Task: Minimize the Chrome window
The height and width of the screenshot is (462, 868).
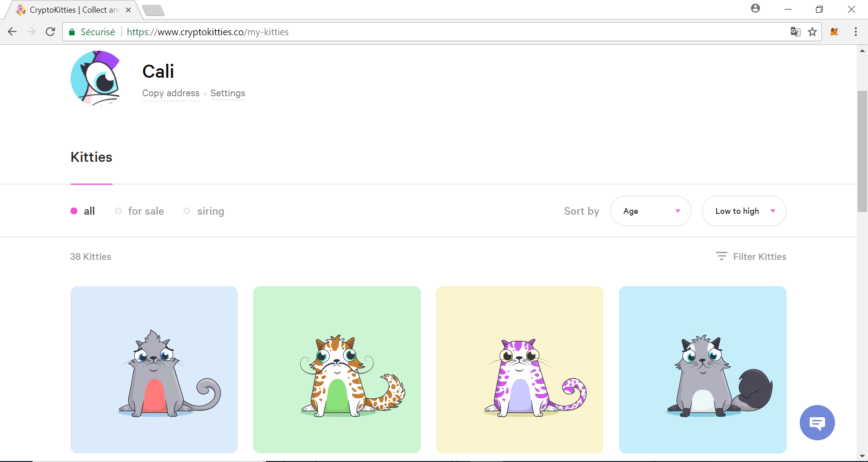Action: pos(788,9)
